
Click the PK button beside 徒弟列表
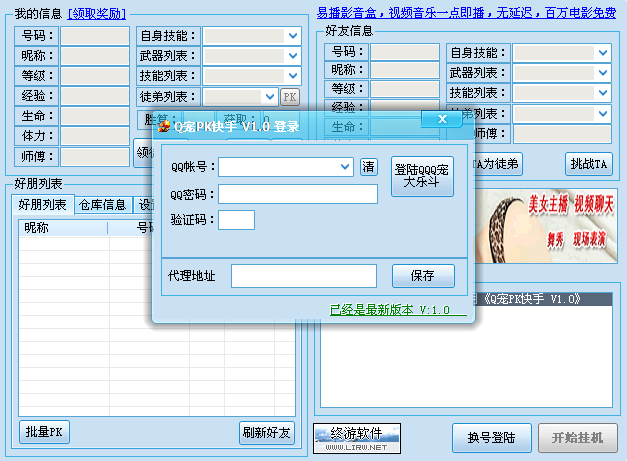click(x=290, y=97)
